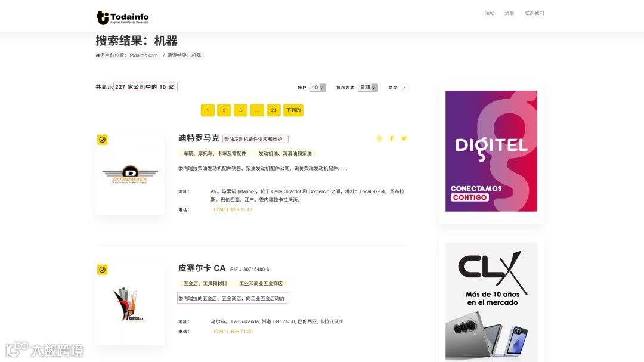Click 迪特罗马克 address text starting AV。马里诺

tap(307, 196)
